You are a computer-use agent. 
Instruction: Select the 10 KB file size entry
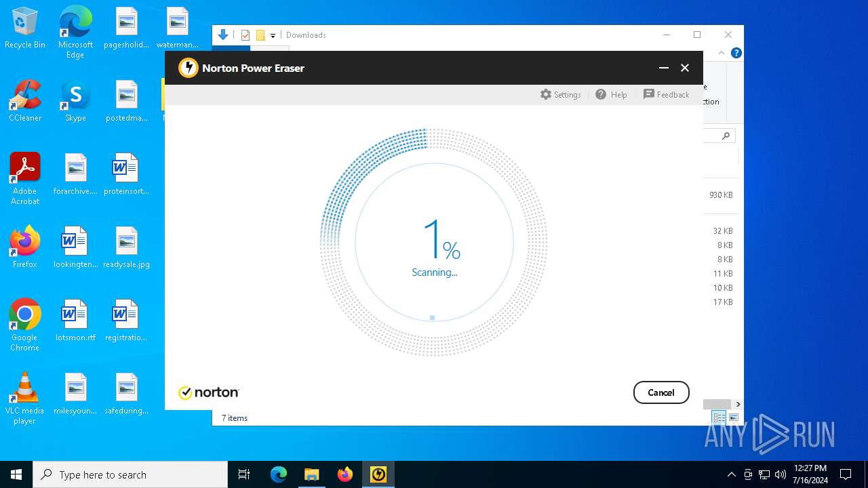pyautogui.click(x=723, y=288)
